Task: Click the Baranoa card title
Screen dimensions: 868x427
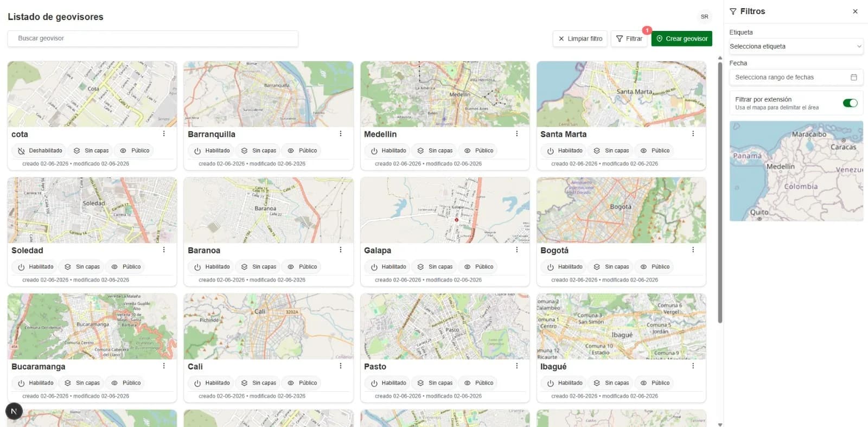Action: click(x=204, y=251)
